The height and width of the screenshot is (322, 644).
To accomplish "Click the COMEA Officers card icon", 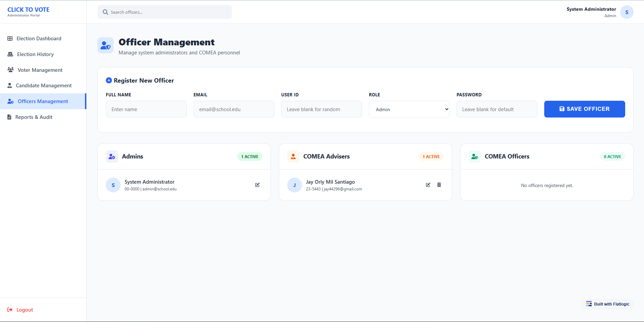I will point(475,156).
